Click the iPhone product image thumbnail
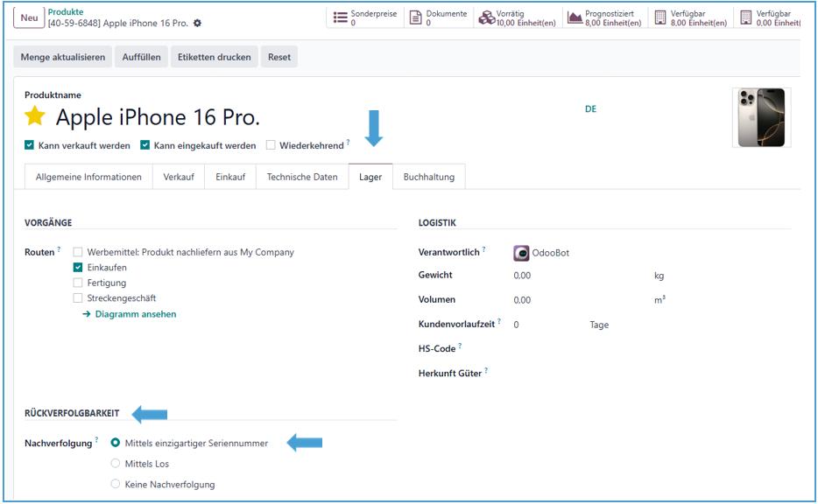The width and height of the screenshot is (818, 504). pos(760,116)
